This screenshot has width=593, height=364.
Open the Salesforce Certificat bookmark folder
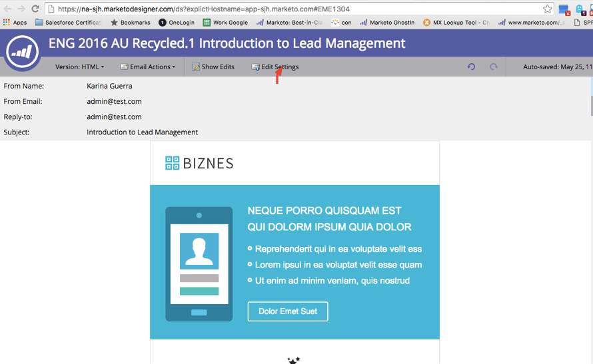coord(68,22)
